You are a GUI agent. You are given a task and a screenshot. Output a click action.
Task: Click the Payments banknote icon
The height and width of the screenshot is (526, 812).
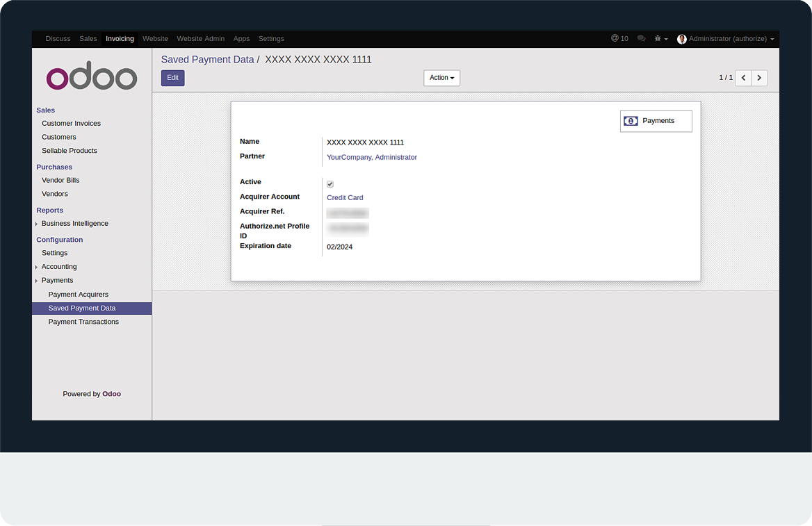(x=631, y=121)
